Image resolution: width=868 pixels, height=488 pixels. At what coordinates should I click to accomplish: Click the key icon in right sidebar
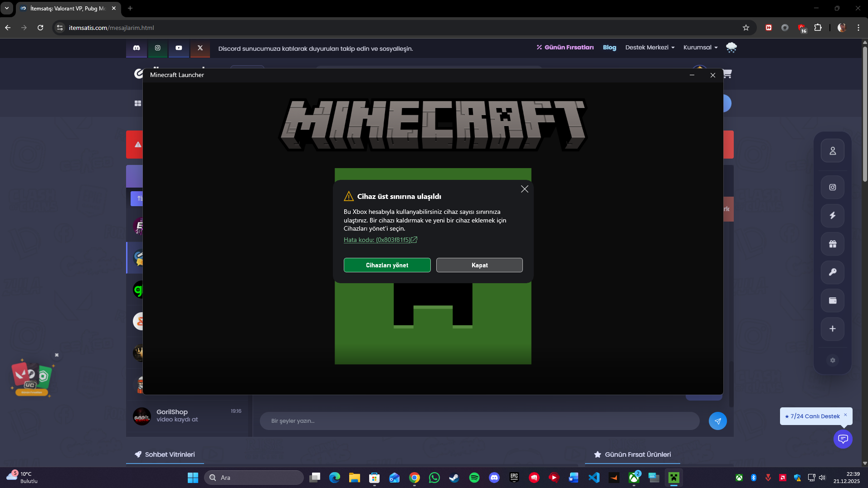833,272
